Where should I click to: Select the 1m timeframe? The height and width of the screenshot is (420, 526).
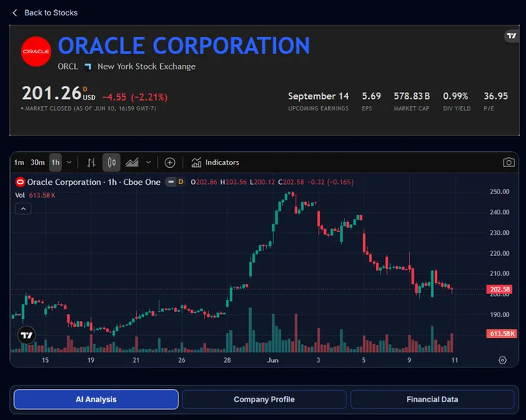tap(19, 162)
